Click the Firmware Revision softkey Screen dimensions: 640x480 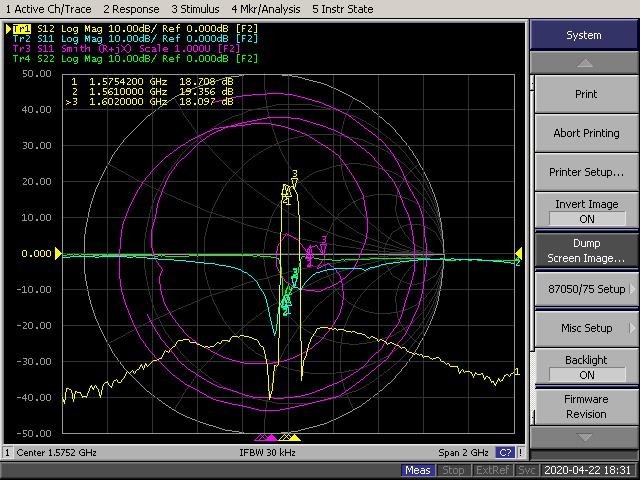pos(586,407)
